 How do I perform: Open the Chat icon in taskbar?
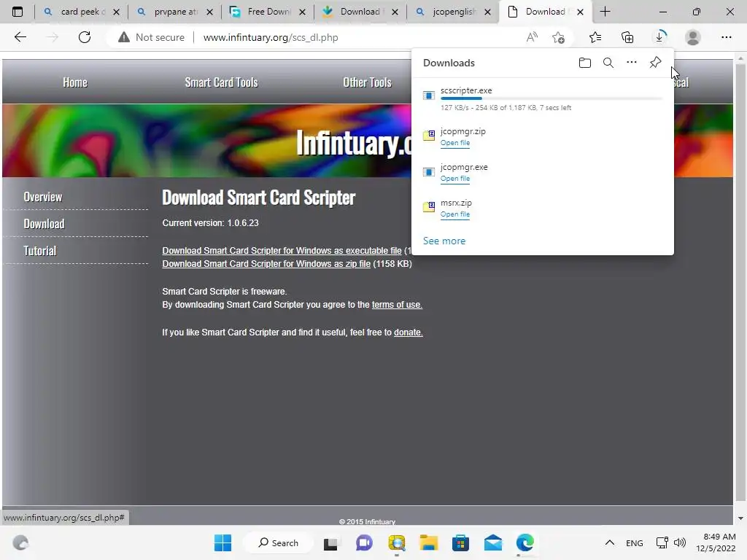364,542
